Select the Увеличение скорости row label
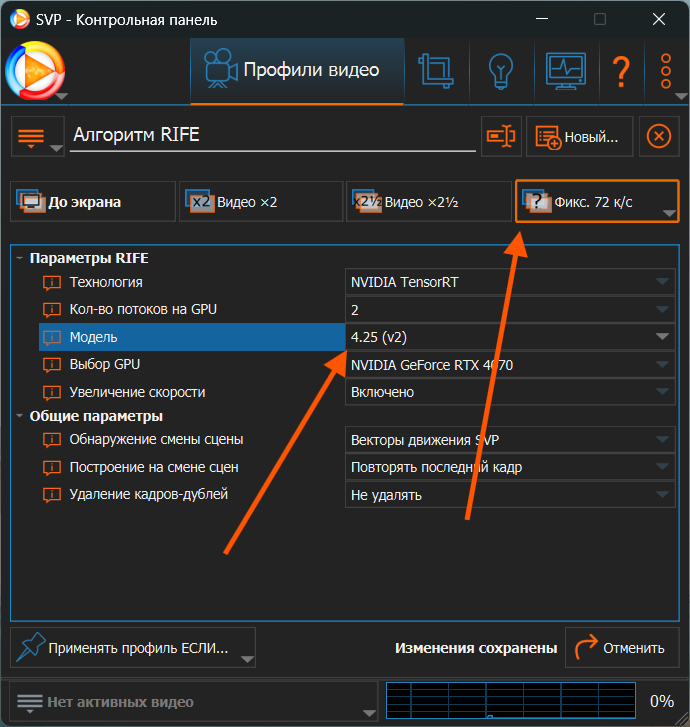Screen dimensions: 690x727 pyautogui.click(x=137, y=392)
